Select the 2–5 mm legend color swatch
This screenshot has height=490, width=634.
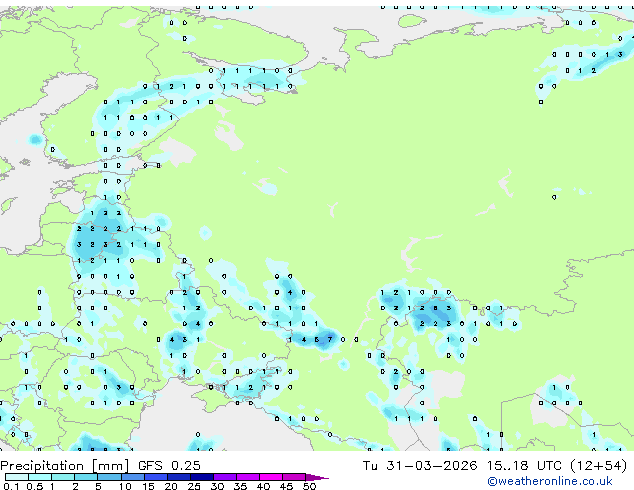(x=86, y=477)
